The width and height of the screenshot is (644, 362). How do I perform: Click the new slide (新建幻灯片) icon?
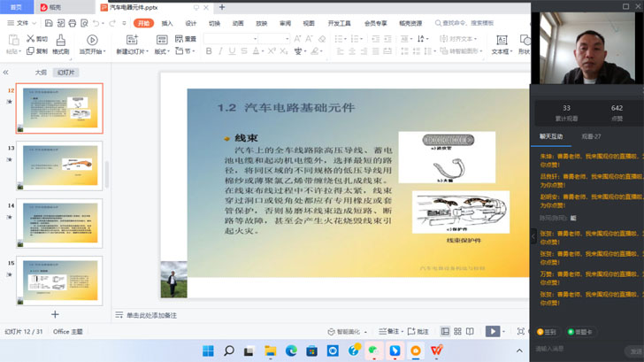134,41
